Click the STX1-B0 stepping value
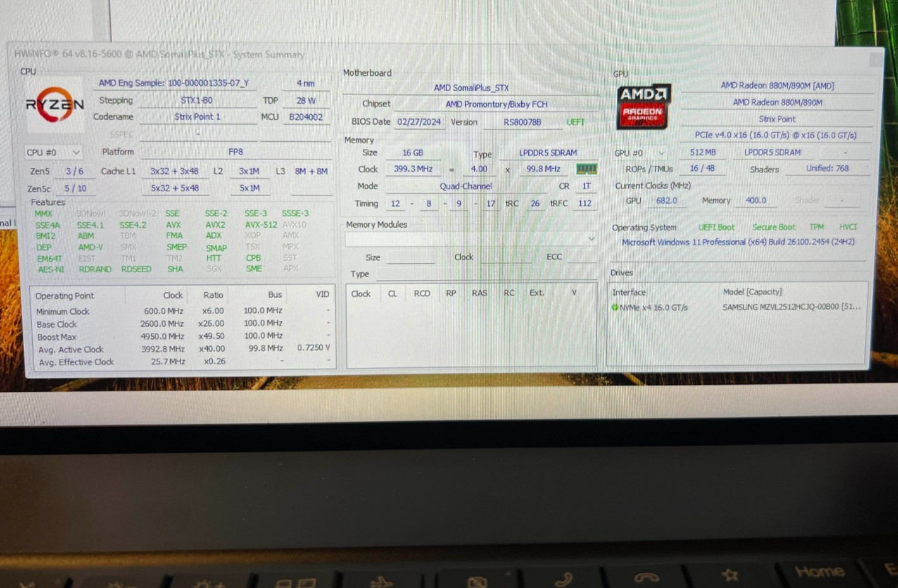This screenshot has height=588, width=898. (x=197, y=100)
